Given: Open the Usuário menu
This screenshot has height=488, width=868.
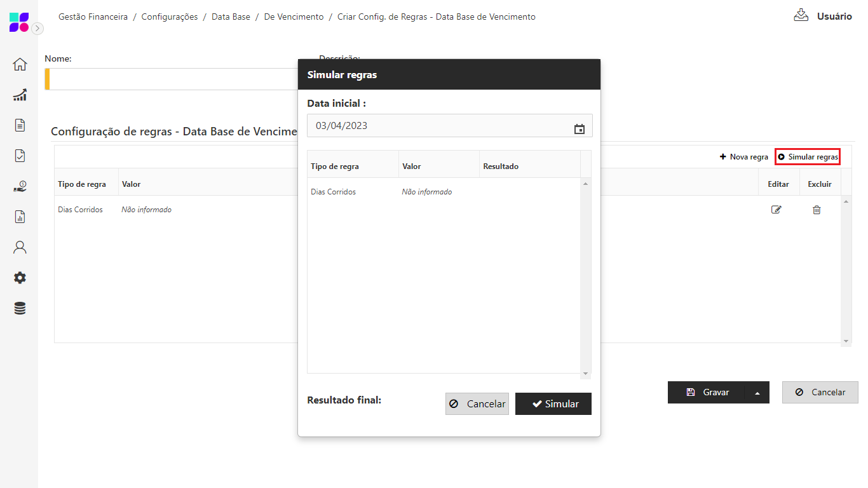Looking at the screenshot, I should click(834, 17).
